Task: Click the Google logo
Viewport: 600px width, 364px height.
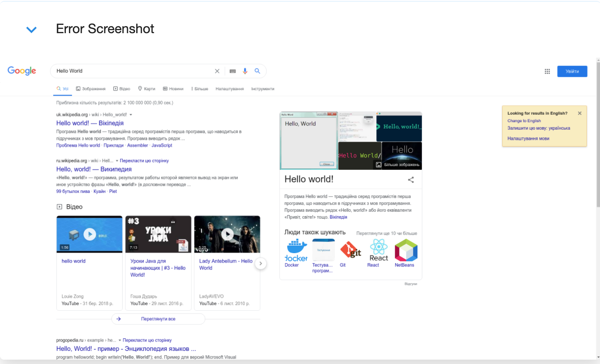Action: tap(22, 71)
